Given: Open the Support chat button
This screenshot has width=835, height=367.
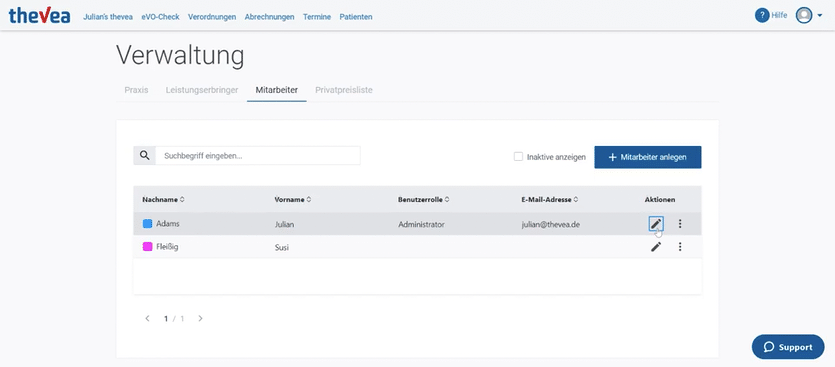Looking at the screenshot, I should 788,347.
